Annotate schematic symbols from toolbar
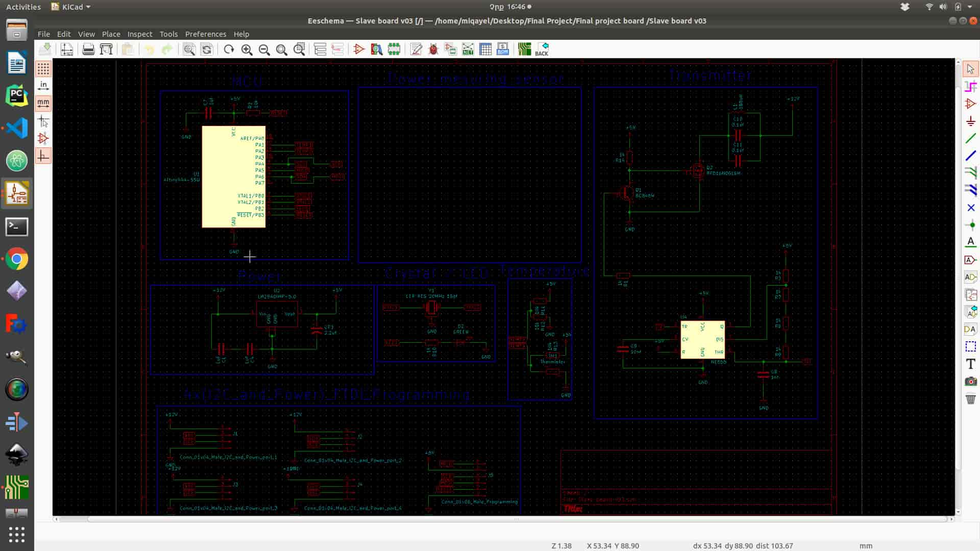 (x=416, y=49)
